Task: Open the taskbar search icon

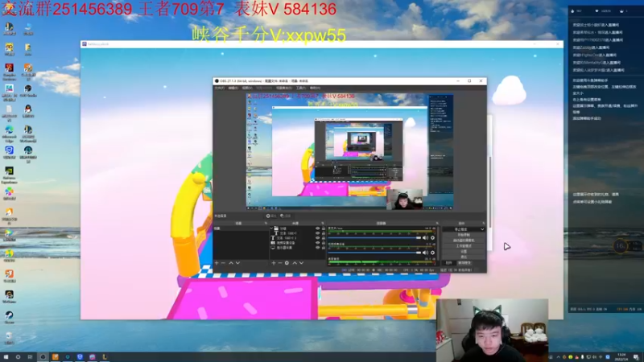Action: pos(18,357)
